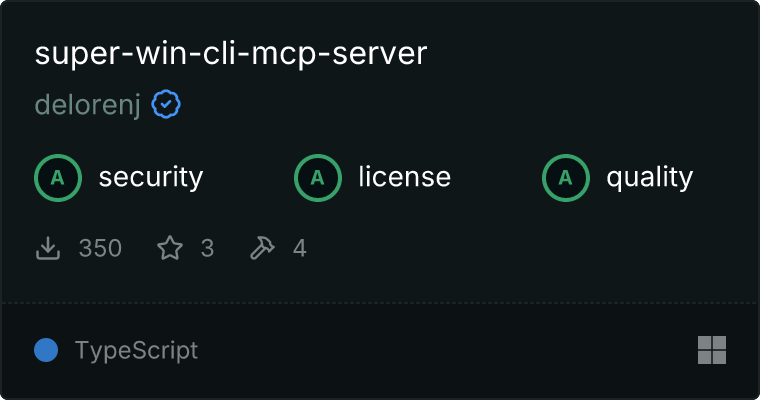
Task: Click the tools count number 4
Action: coord(300,248)
